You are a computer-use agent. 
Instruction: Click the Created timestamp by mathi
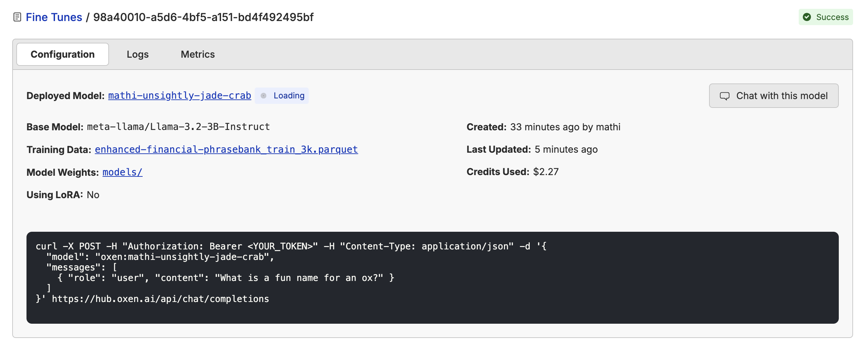click(565, 127)
